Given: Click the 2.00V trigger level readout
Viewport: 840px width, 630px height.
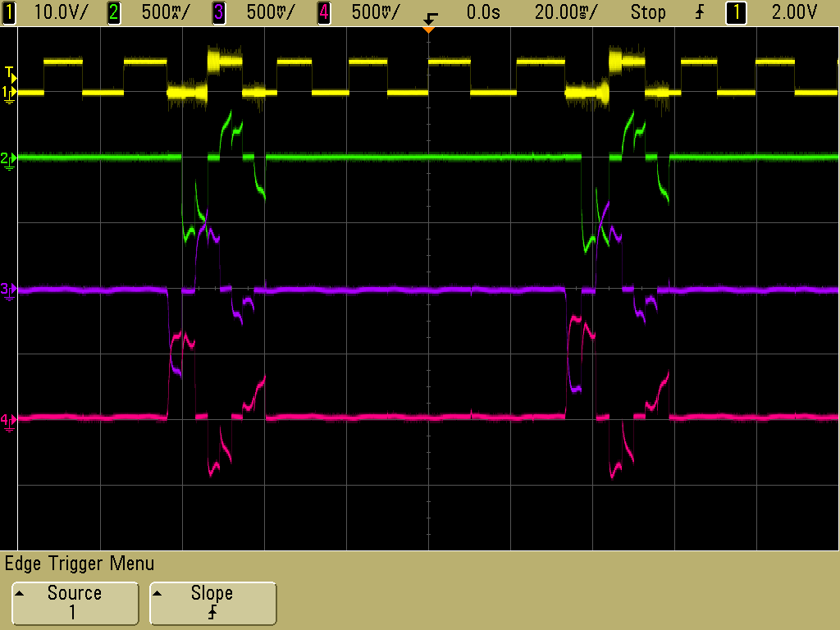Looking at the screenshot, I should click(x=796, y=12).
